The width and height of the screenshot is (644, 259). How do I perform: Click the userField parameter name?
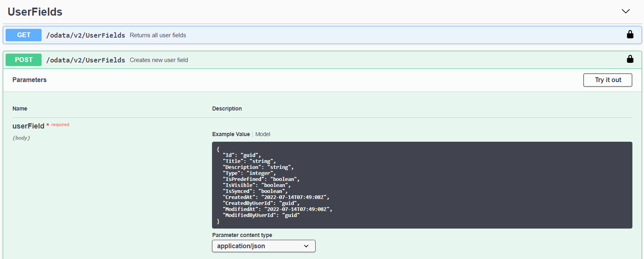click(28, 126)
